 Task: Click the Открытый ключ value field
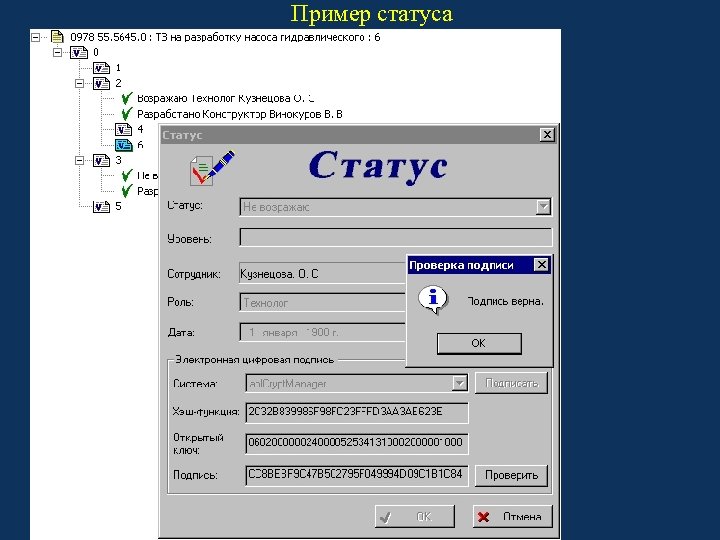tap(357, 443)
